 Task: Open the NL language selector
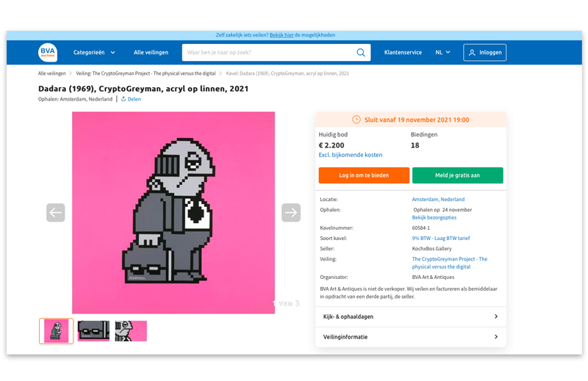(x=442, y=53)
